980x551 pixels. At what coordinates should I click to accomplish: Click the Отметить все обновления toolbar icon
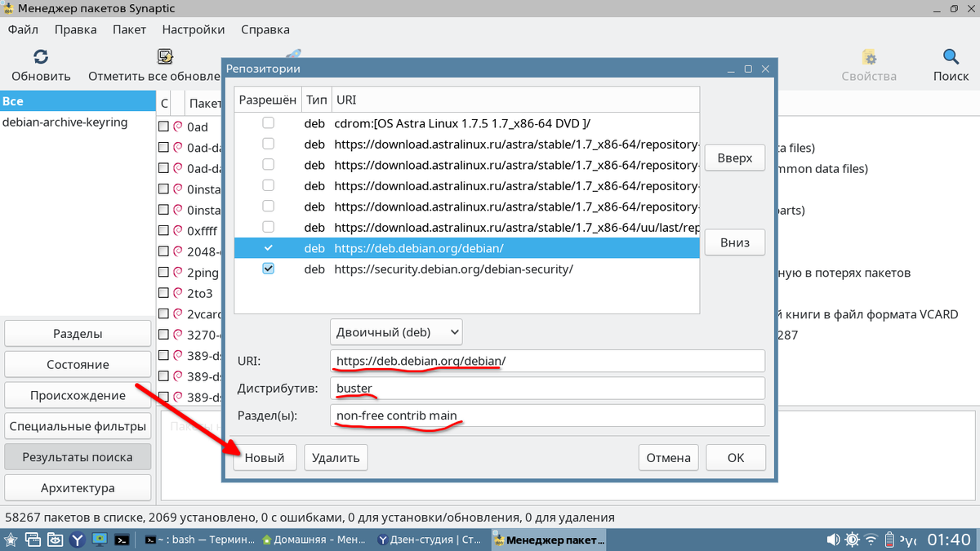[166, 57]
